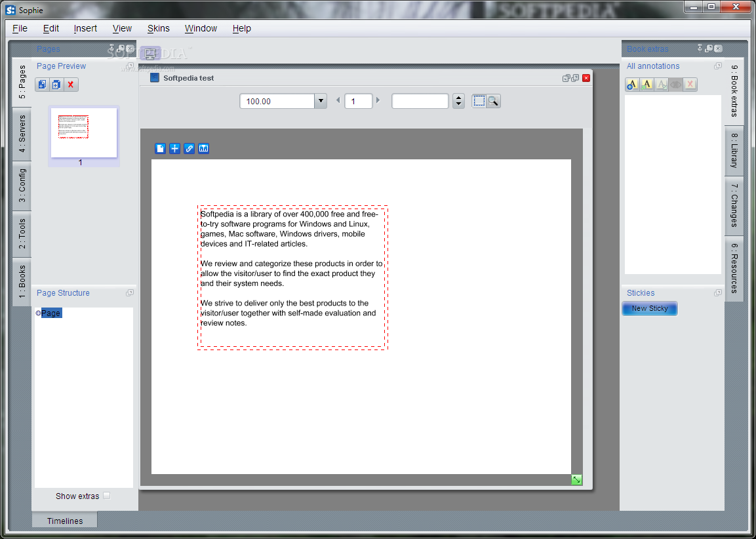Activate the dashed selection rectangle tool
Viewport: 756px width, 539px height.
[479, 101]
